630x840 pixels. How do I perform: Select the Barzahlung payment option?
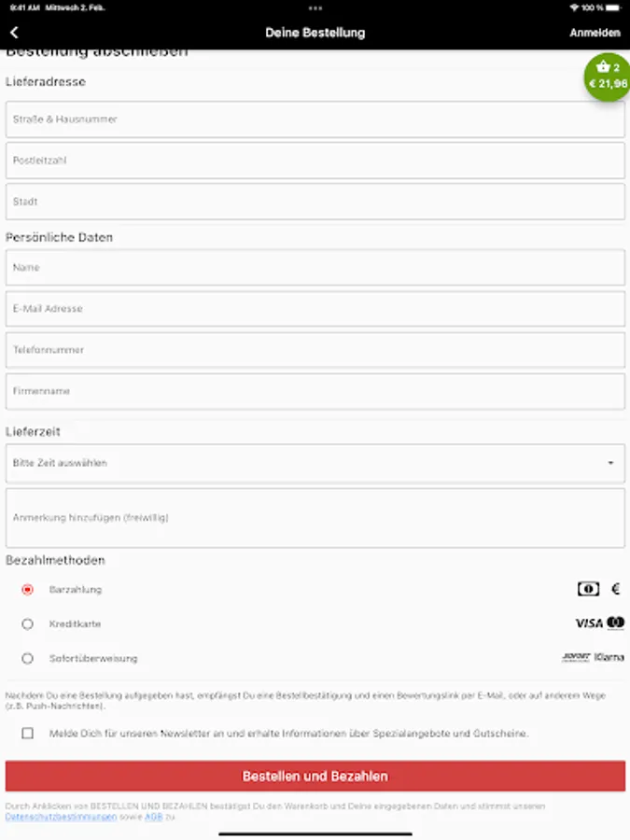(28, 589)
